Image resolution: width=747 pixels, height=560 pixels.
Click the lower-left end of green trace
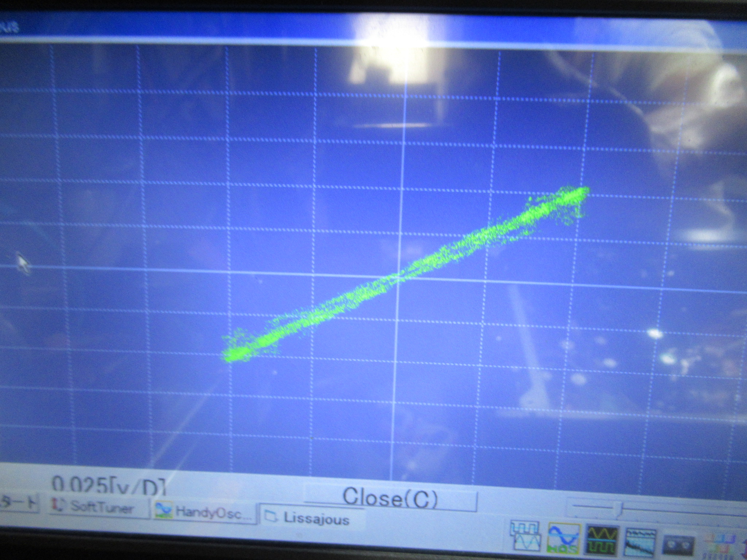(230, 355)
